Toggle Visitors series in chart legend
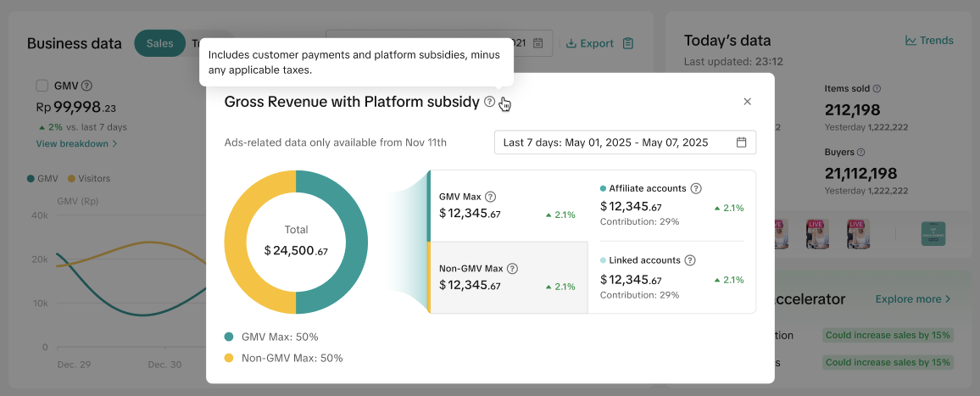 pos(89,179)
